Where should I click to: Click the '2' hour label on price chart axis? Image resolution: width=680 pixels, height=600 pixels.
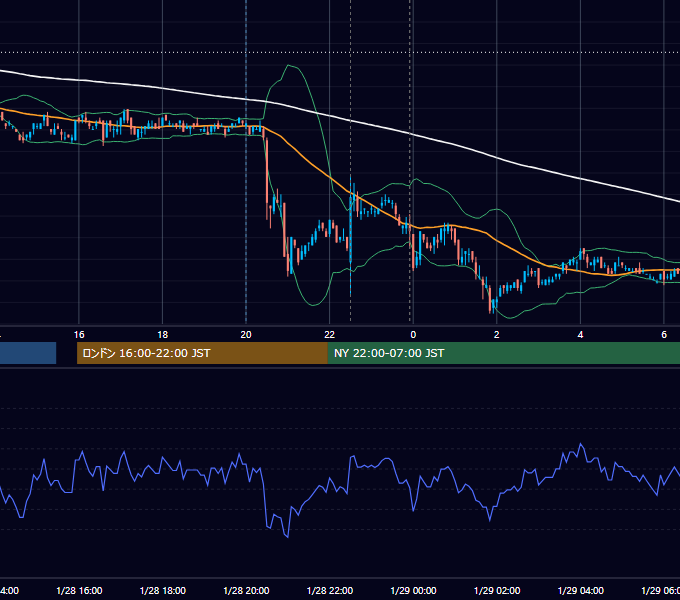[497, 334]
